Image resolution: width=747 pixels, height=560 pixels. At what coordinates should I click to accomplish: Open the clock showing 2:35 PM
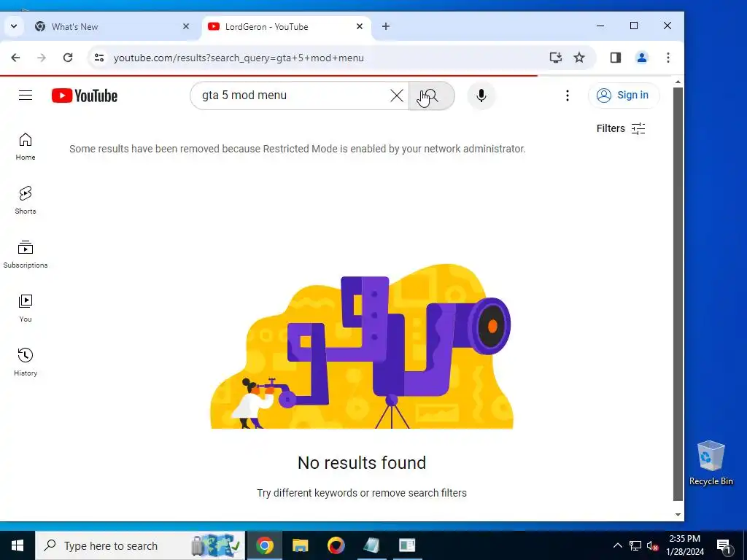pyautogui.click(x=684, y=545)
